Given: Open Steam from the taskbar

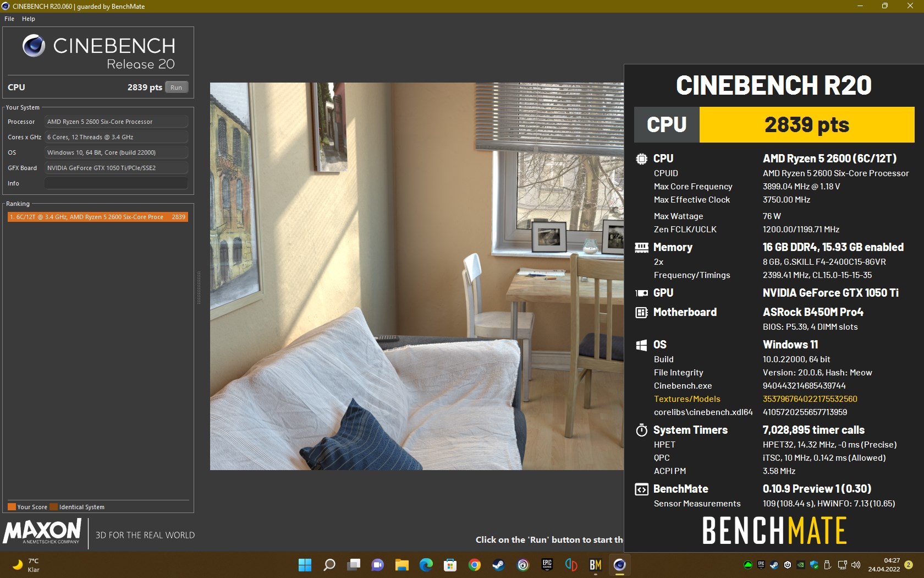Looking at the screenshot, I should [499, 565].
